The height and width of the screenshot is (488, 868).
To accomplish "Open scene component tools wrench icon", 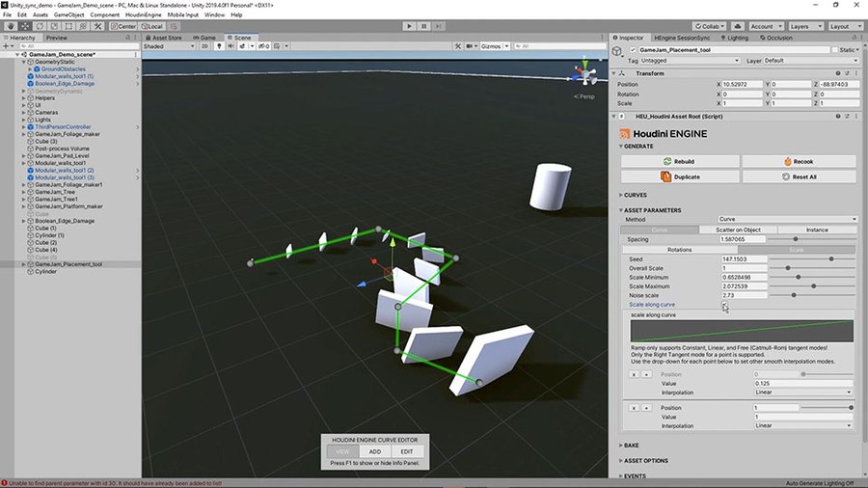I will pos(458,46).
